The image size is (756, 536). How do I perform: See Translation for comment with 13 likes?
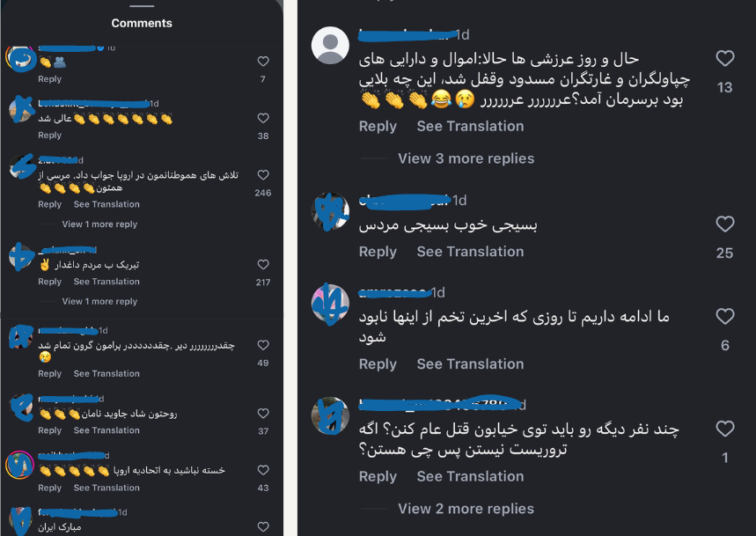[x=470, y=127]
